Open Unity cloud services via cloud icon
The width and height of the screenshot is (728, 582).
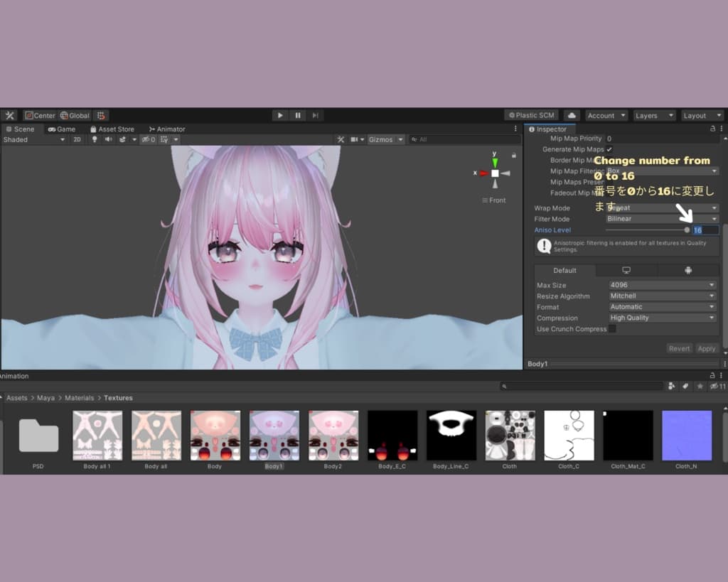[572, 115]
